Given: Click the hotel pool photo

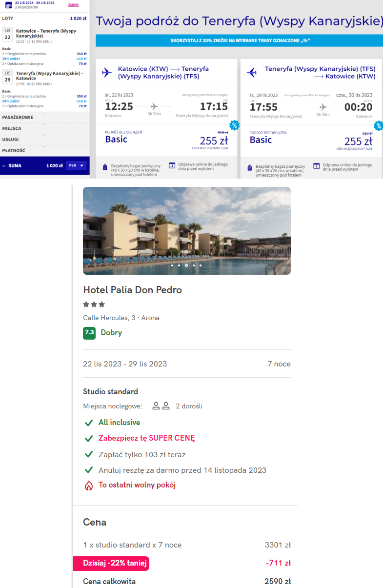Looking at the screenshot, I should coord(187,231).
